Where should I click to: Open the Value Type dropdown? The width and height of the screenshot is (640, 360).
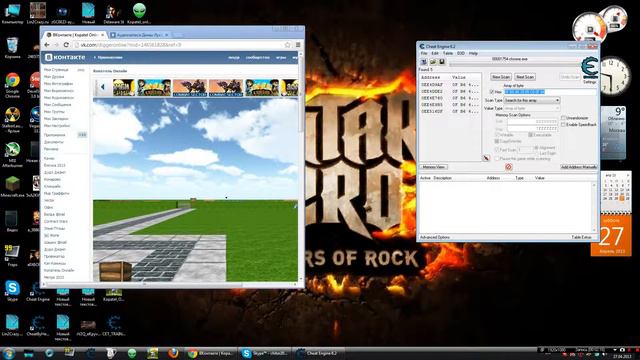[532, 108]
